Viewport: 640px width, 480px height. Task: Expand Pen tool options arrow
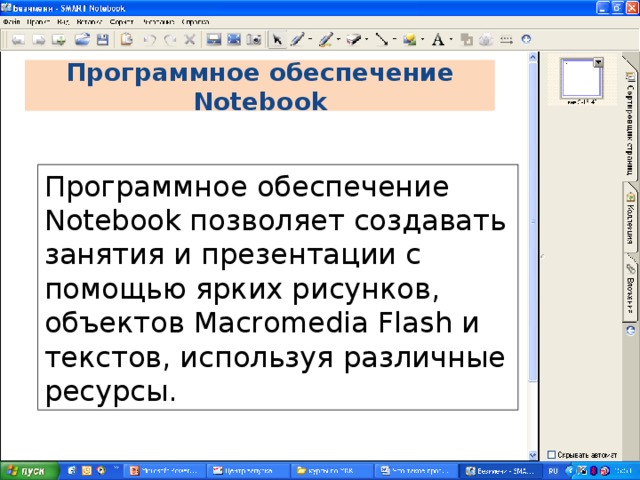click(x=310, y=39)
